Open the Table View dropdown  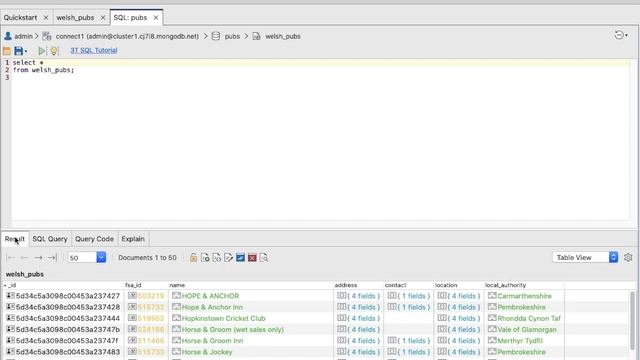point(585,257)
